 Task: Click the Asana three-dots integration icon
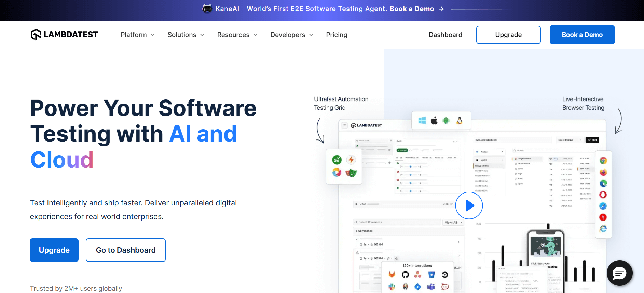pos(417,275)
